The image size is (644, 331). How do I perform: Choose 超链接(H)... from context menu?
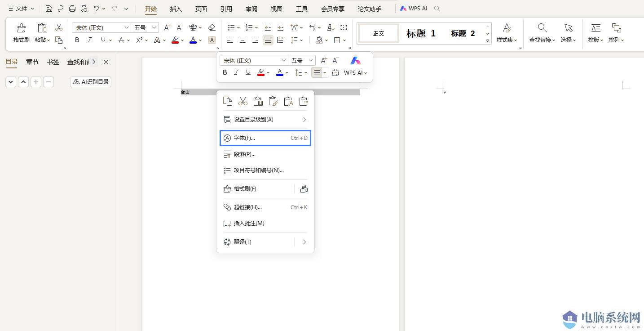265,207
